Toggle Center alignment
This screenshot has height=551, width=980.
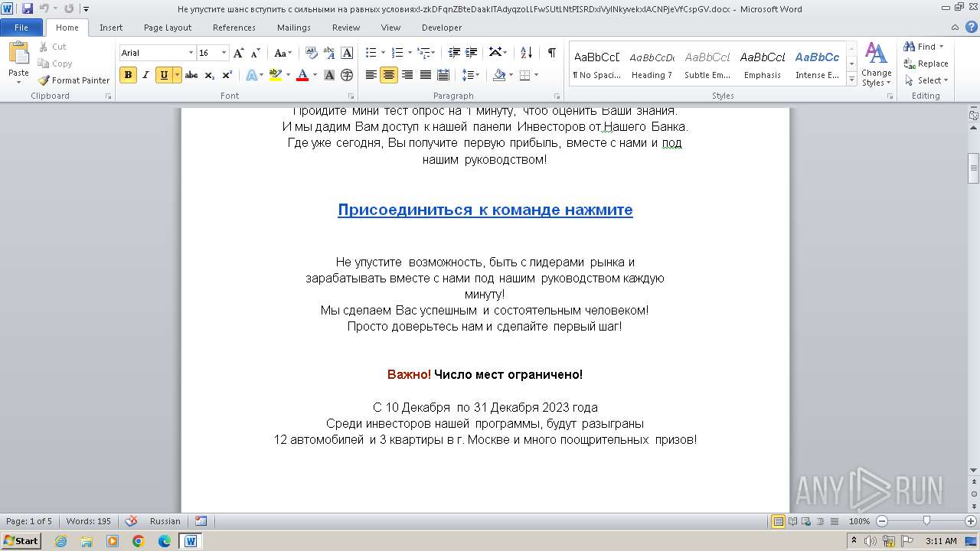click(x=389, y=75)
